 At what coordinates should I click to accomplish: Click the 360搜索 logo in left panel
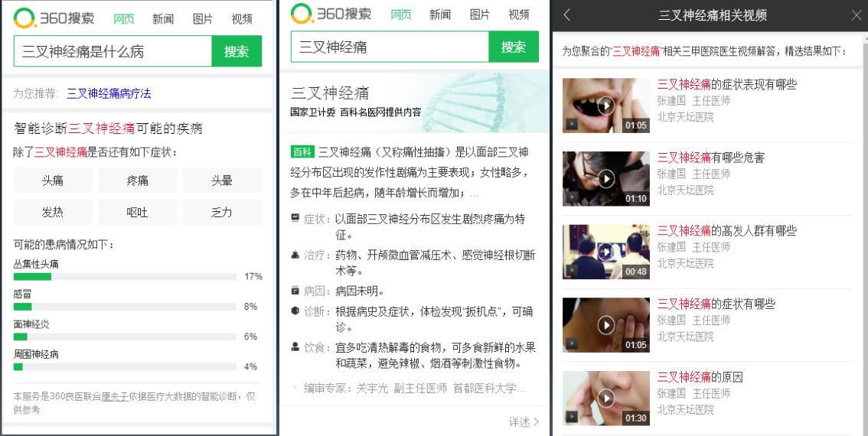click(x=54, y=18)
